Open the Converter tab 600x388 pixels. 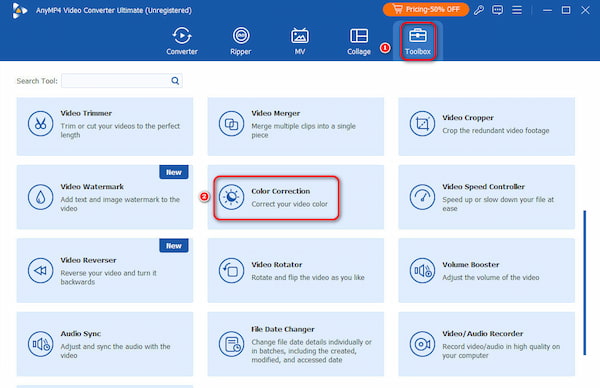point(182,41)
